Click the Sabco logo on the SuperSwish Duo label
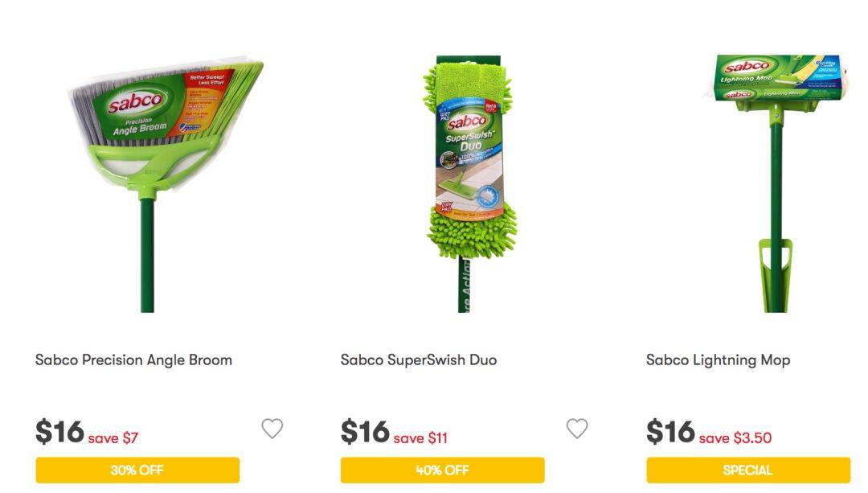 tap(466, 123)
